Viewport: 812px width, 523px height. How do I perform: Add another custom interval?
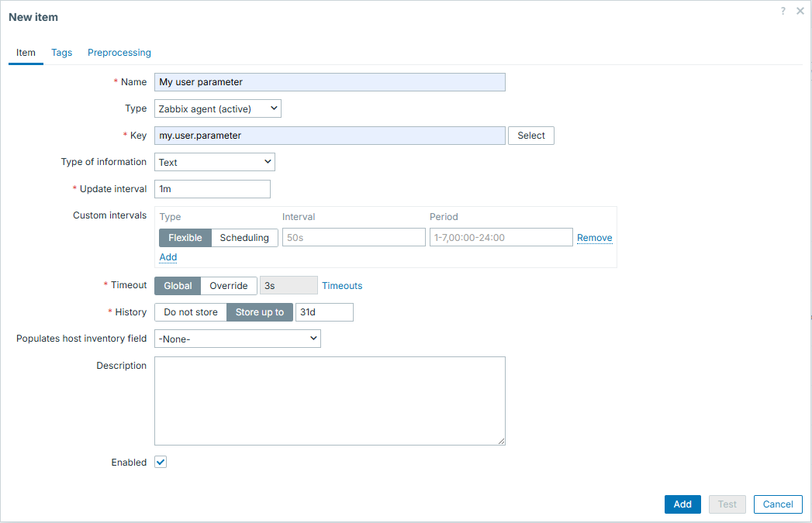point(168,257)
